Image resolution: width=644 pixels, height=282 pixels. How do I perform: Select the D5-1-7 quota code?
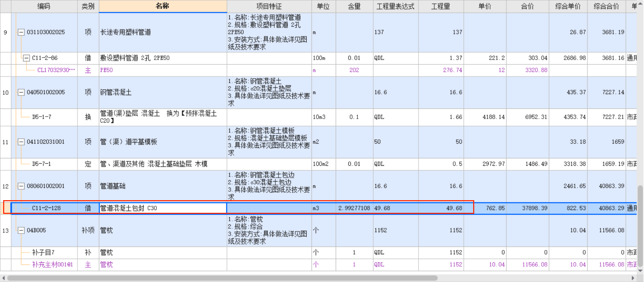pos(41,117)
